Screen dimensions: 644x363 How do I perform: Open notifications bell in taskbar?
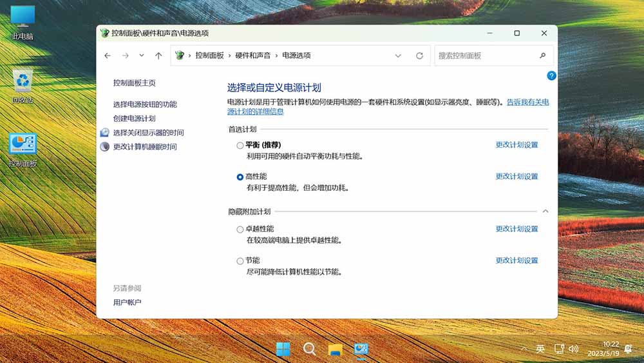click(628, 349)
